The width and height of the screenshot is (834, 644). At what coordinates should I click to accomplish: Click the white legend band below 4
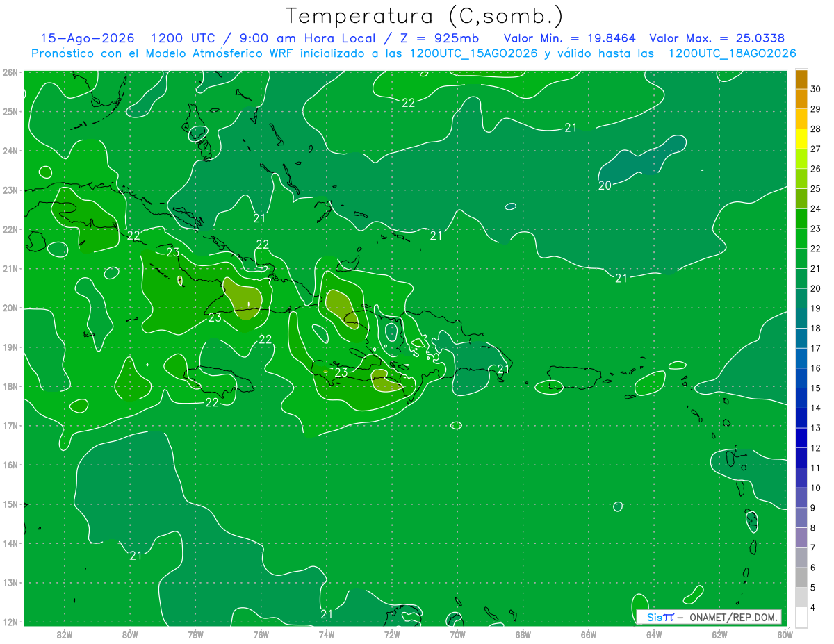pyautogui.click(x=801, y=618)
